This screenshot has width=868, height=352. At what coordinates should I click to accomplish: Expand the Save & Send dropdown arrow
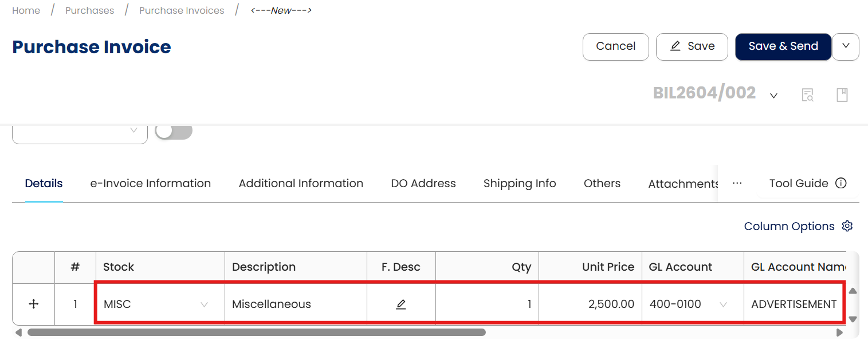846,46
